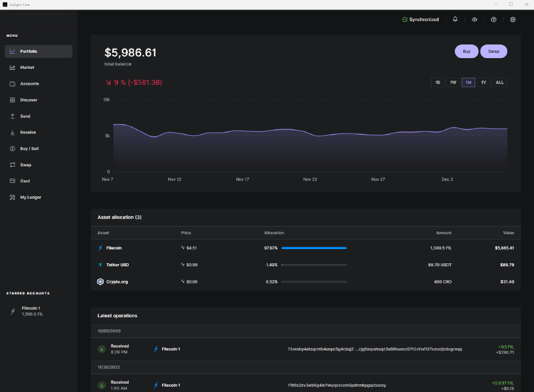Open the 8:29 PM received operation
The height and width of the screenshot is (392, 534).
click(306, 349)
